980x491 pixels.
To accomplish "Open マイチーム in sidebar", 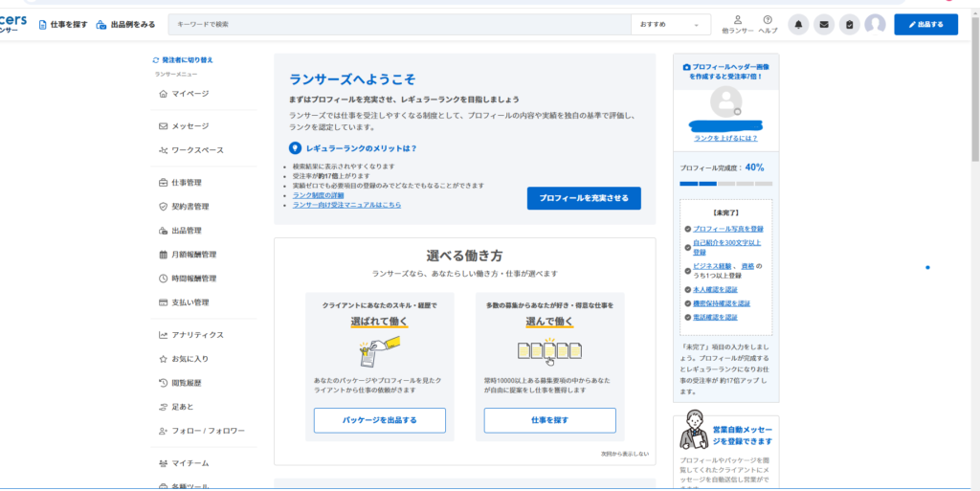I will [x=190, y=463].
